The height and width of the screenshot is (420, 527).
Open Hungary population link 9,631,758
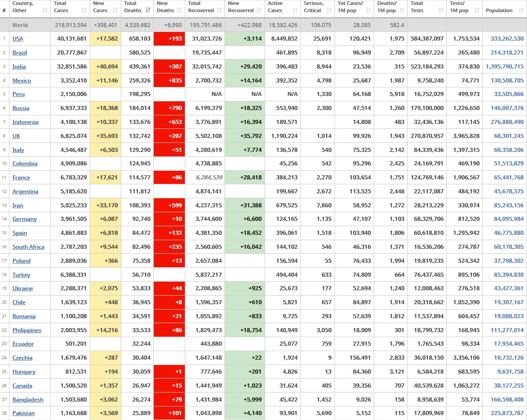coord(510,372)
